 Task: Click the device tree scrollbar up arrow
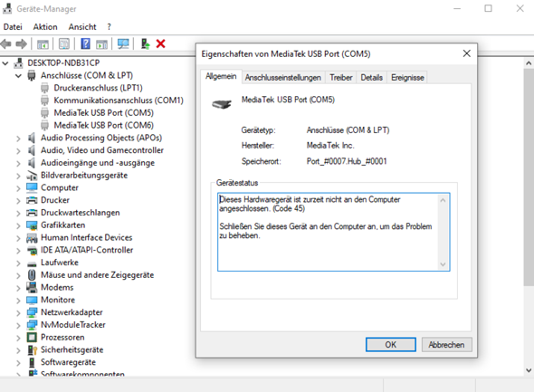coord(529,63)
